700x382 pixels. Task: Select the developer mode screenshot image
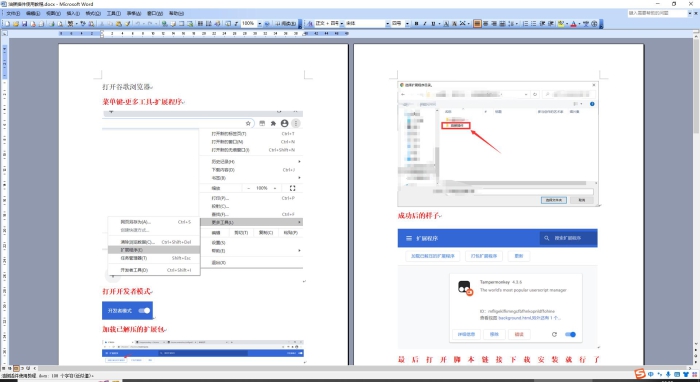(x=127, y=310)
